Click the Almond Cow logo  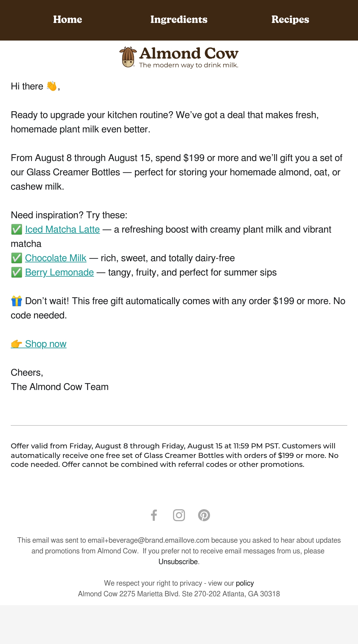179,57
